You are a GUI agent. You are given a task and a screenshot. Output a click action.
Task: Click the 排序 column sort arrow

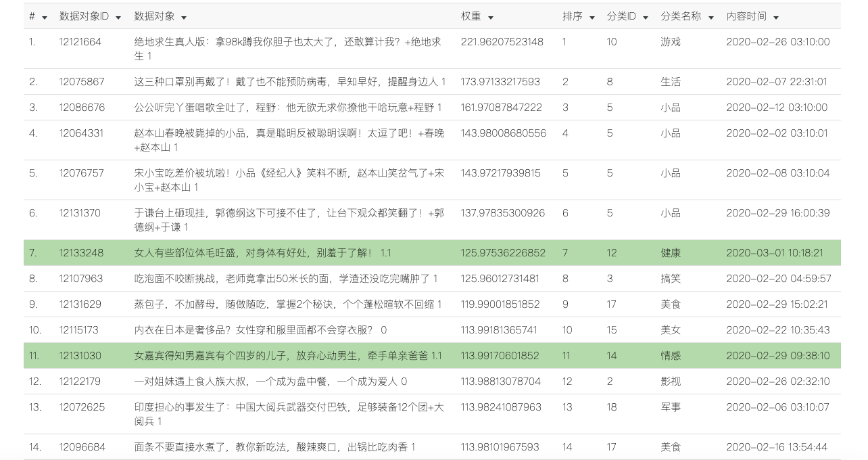tap(592, 18)
